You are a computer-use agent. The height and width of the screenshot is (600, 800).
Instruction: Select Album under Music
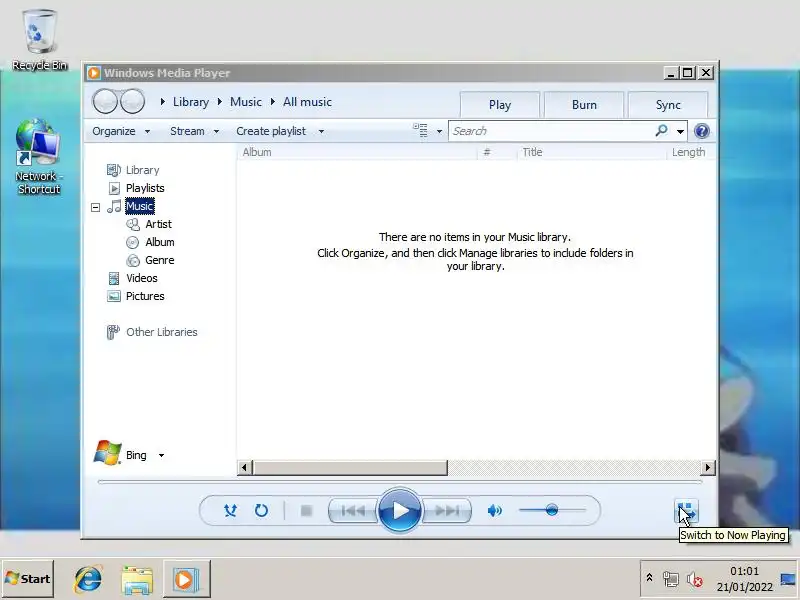point(160,242)
